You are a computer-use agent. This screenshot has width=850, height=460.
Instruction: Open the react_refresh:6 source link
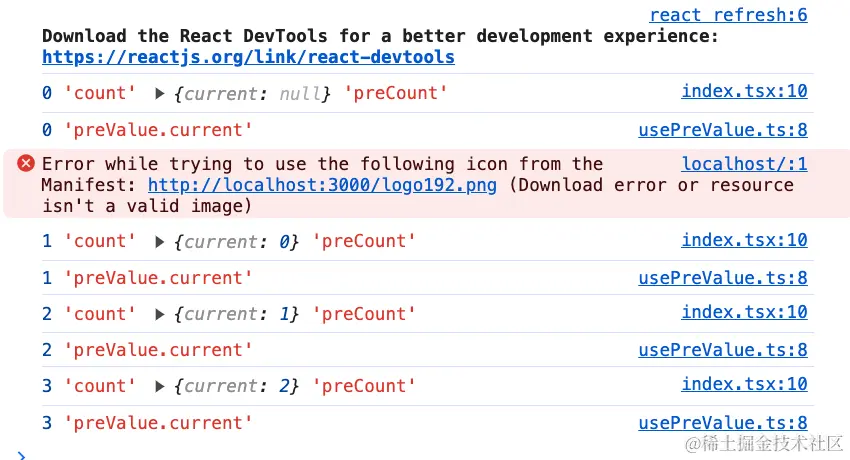[x=728, y=15]
